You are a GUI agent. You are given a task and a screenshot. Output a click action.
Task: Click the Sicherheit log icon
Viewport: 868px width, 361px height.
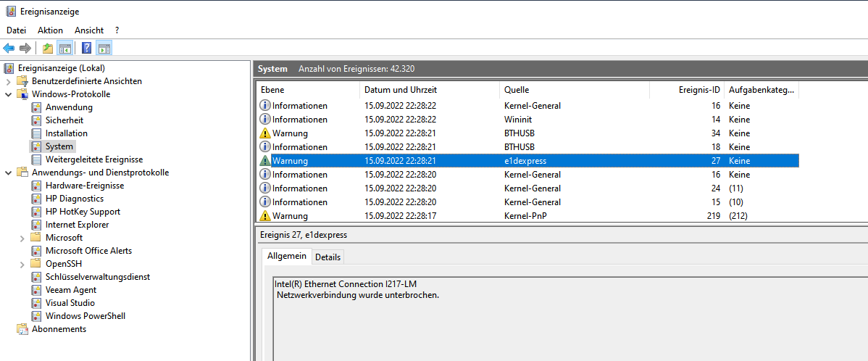point(36,120)
